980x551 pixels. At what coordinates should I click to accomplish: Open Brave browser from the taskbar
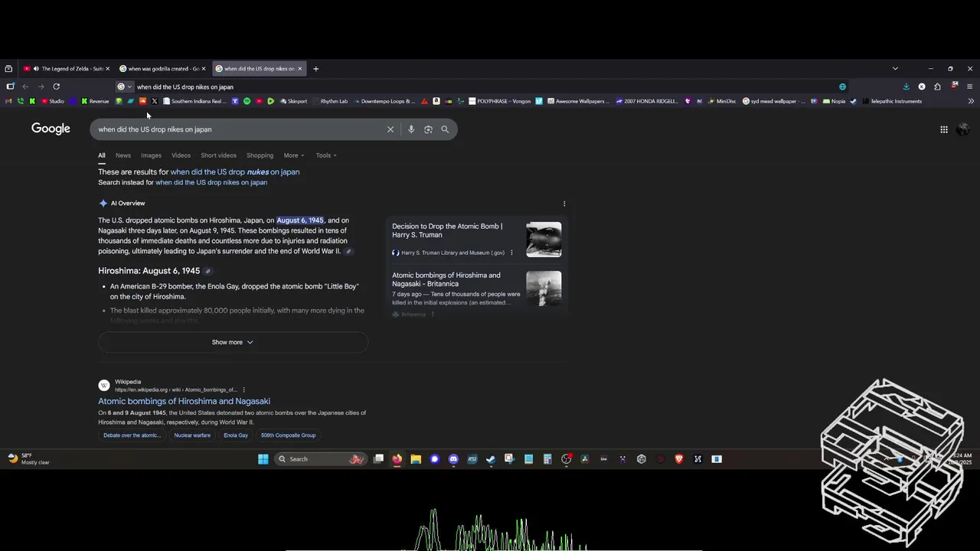coord(679,459)
